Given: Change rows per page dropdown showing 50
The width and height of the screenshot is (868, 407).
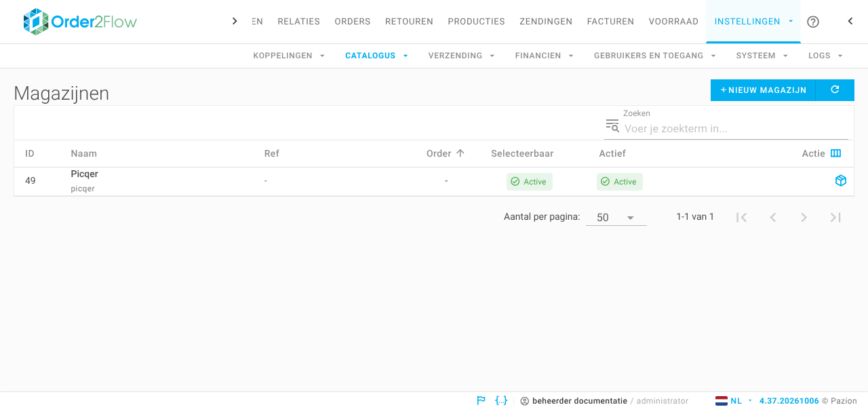Looking at the screenshot, I should [616, 218].
